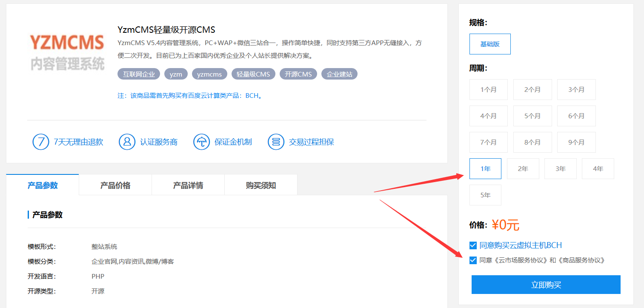Select the 9个月 period

coord(576,143)
